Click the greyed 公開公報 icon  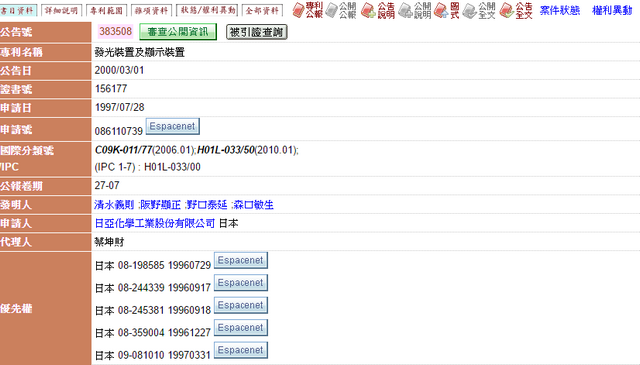341,10
